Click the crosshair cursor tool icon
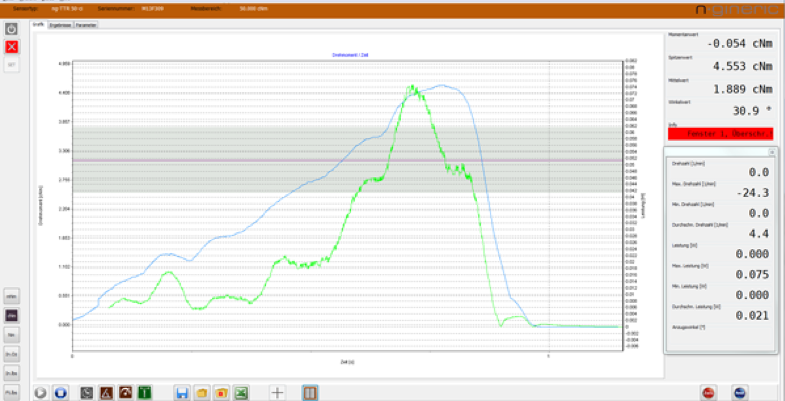This screenshot has width=785, height=401. pyautogui.click(x=278, y=392)
